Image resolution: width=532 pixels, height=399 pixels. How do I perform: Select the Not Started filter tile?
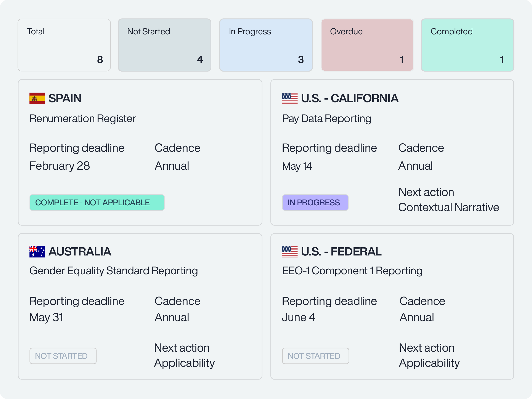[x=165, y=45]
